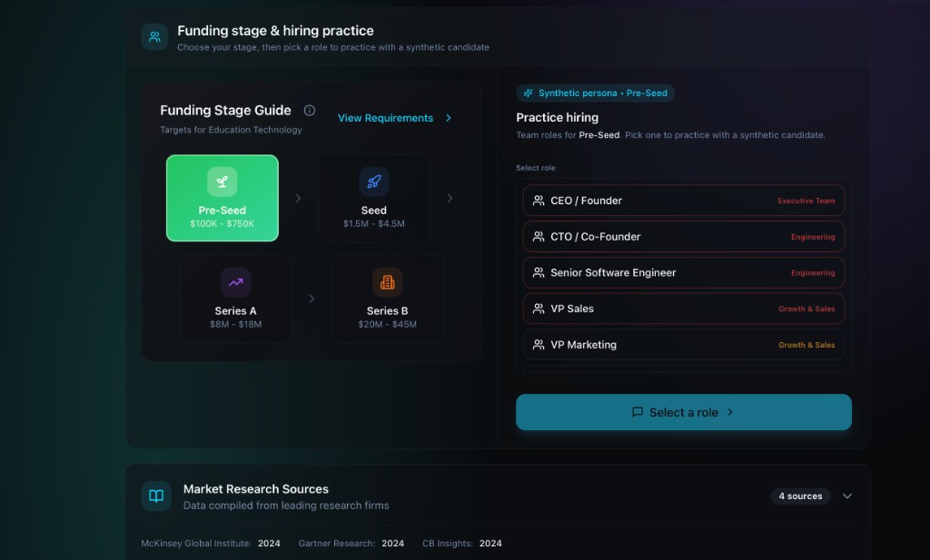Click the Select role label
Image resolution: width=930 pixels, height=560 pixels.
[536, 168]
